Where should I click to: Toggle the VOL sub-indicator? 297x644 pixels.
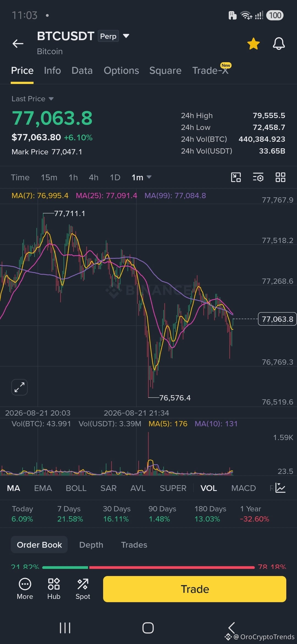pyautogui.click(x=209, y=488)
